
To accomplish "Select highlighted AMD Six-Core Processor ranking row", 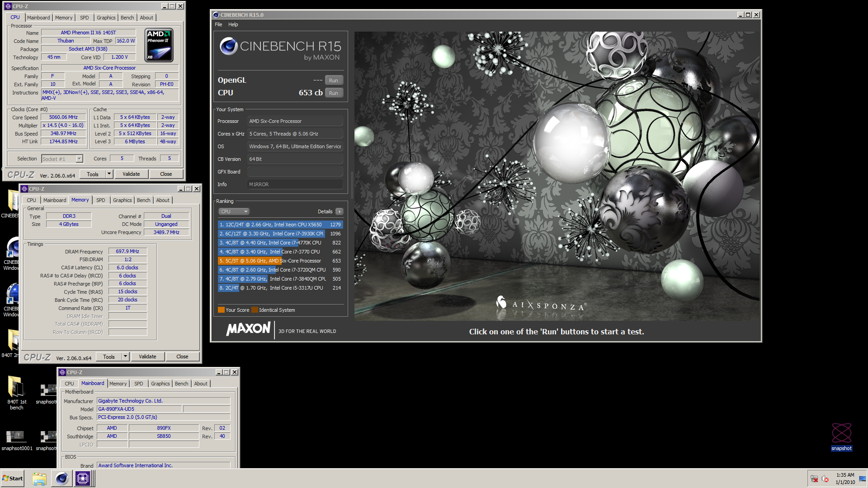I will (x=280, y=261).
